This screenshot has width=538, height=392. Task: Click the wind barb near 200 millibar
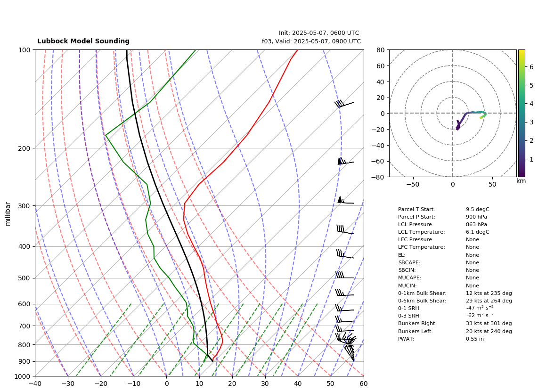345,161
